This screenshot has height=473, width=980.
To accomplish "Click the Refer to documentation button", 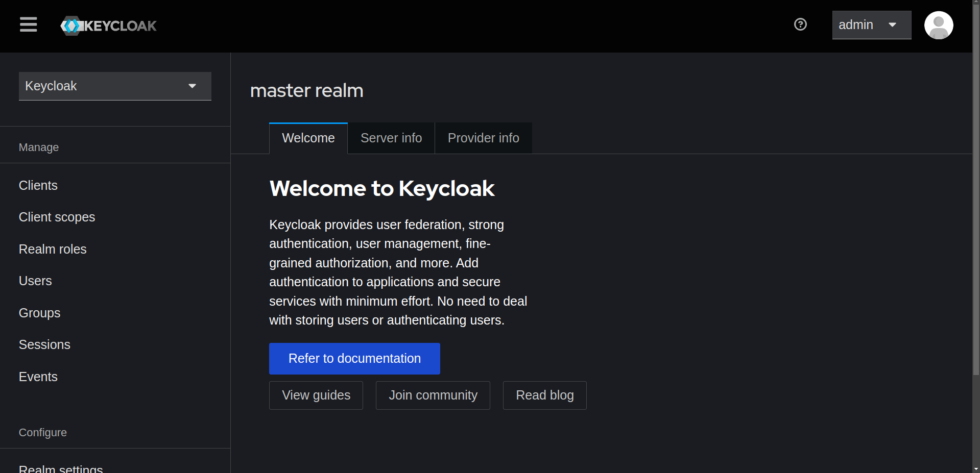I will pyautogui.click(x=354, y=359).
